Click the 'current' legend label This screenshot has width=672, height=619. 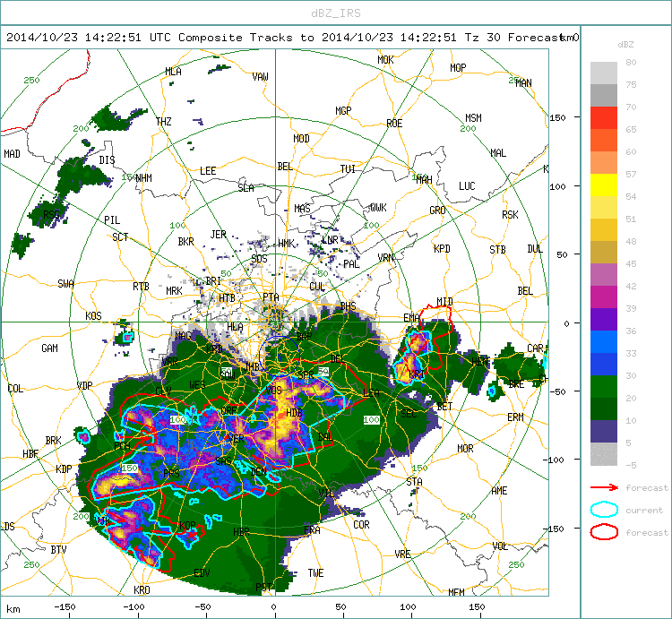point(643,511)
